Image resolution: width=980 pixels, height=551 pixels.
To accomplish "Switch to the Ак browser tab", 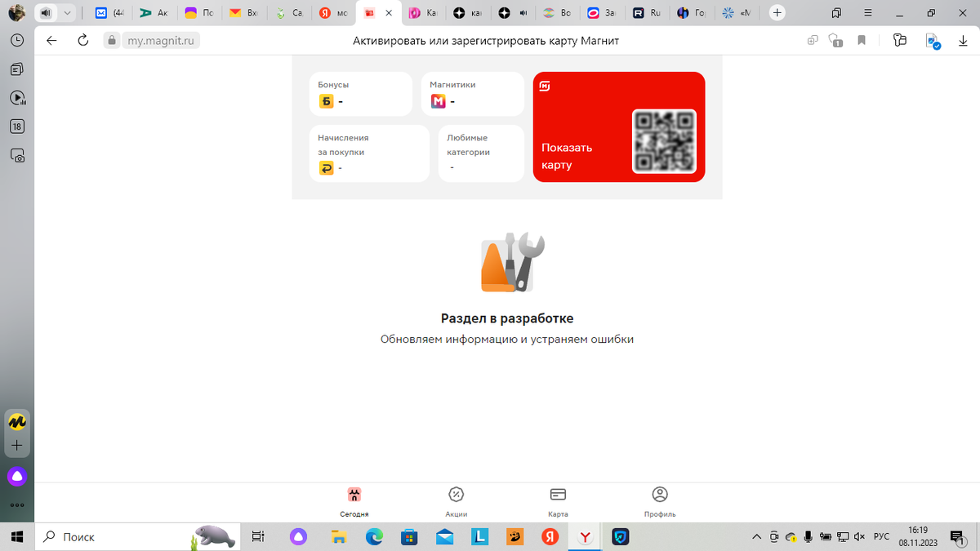I will pyautogui.click(x=154, y=13).
